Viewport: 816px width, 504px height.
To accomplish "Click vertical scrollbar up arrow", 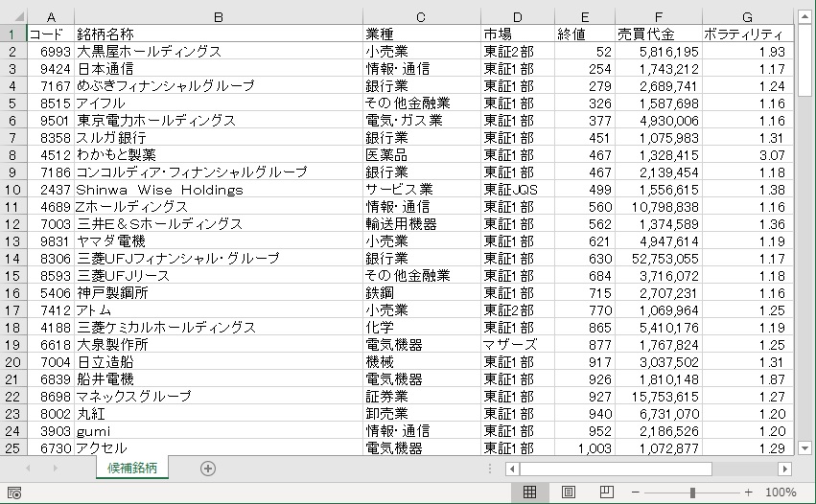I will pos(804,17).
